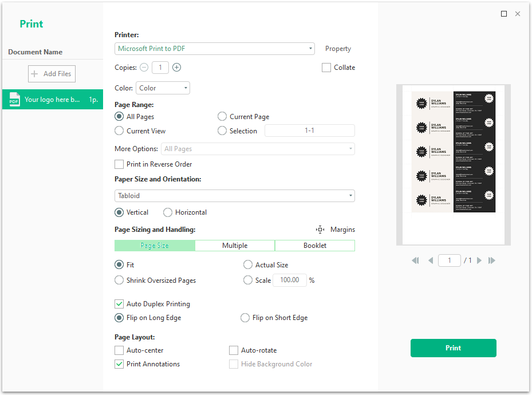The image size is (532, 395).
Task: Check Print in Reverse Order
Action: coord(119,164)
